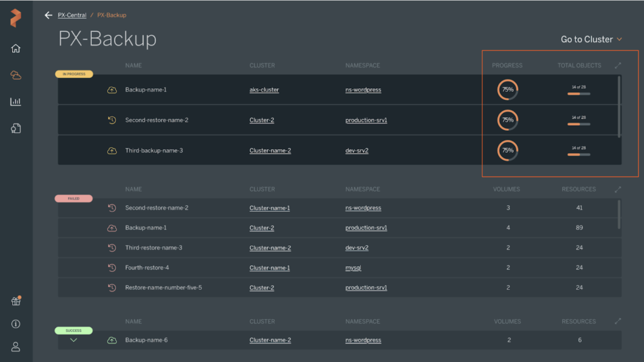Viewport: 644px width, 362px height.
Task: Open the user profile icon
Action: coord(16,346)
